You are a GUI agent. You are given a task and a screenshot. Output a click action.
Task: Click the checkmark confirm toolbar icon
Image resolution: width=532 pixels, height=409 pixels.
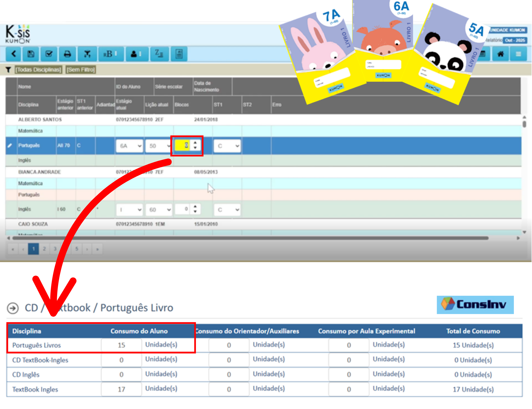tap(49, 54)
